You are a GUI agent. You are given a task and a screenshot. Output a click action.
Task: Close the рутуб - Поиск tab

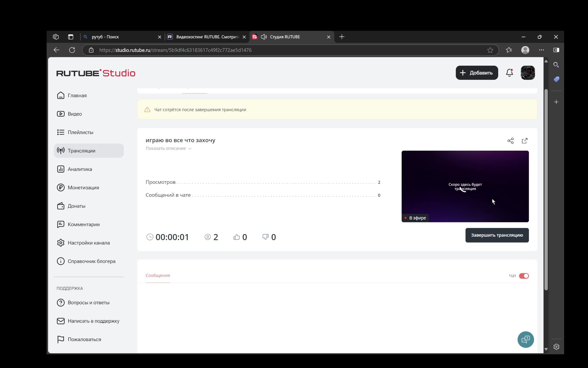[x=160, y=37]
